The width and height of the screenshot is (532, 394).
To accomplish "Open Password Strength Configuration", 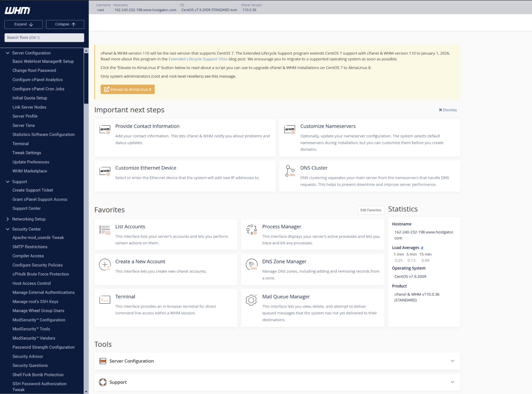I will [x=44, y=347].
